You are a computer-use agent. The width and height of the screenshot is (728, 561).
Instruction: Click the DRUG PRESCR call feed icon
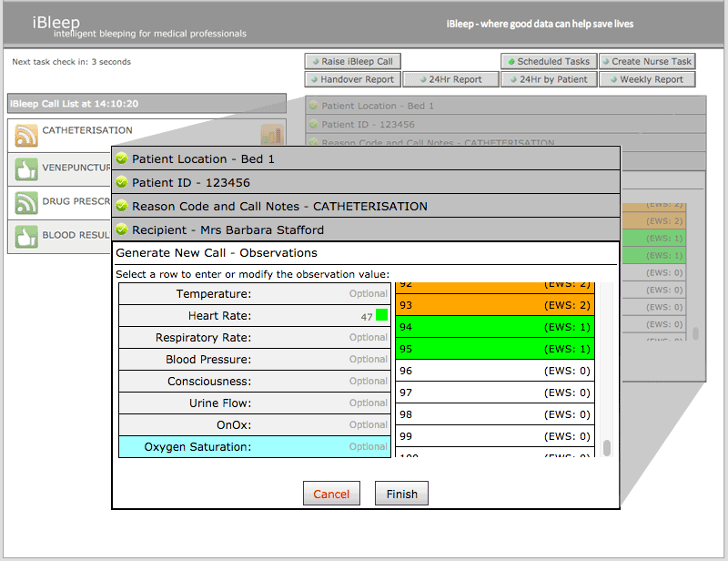[x=26, y=203]
